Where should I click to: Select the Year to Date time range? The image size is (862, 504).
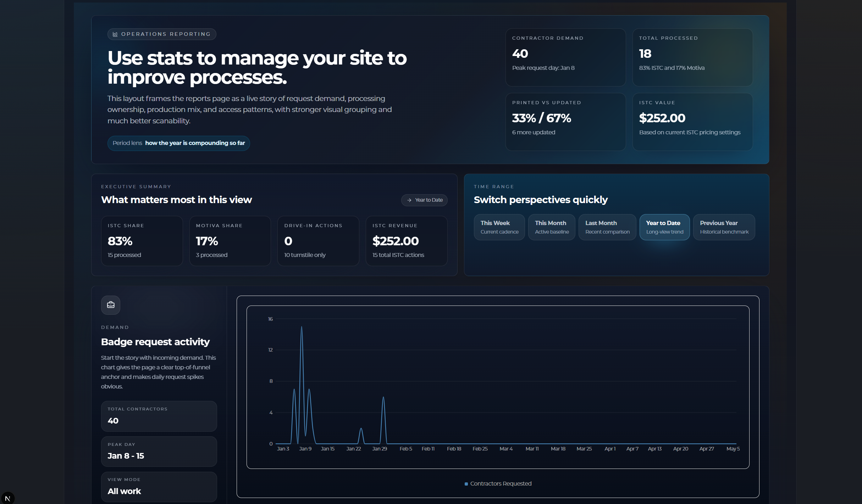[x=664, y=227]
